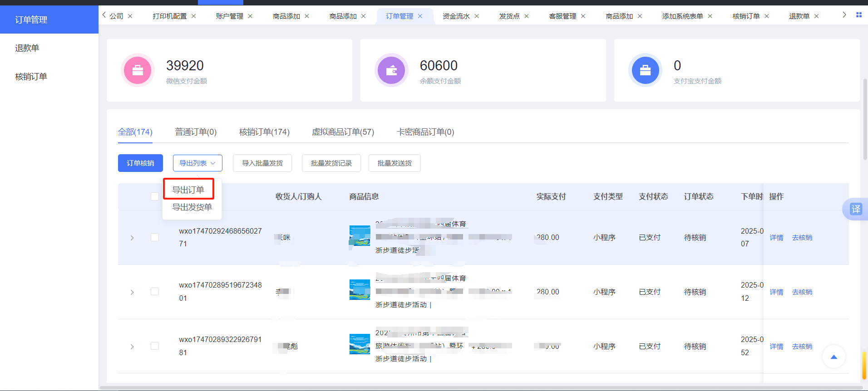Open the 打印机配置 page tab
Viewport: 868px width, 391px height.
coord(170,16)
